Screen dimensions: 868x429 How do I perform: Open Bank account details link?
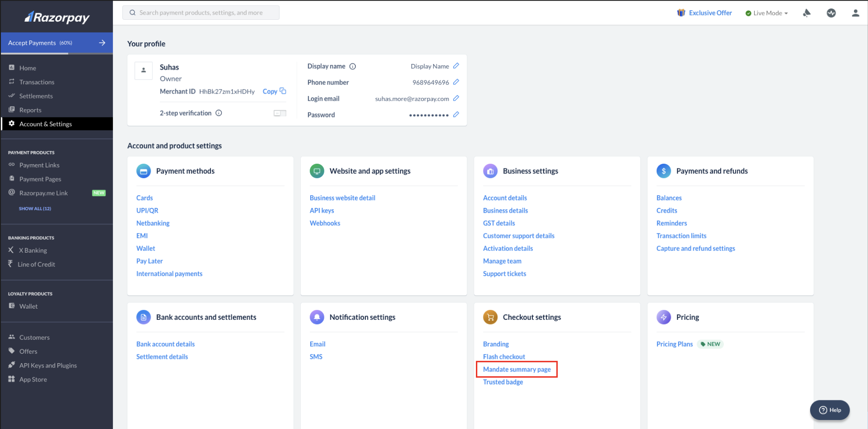coord(166,344)
